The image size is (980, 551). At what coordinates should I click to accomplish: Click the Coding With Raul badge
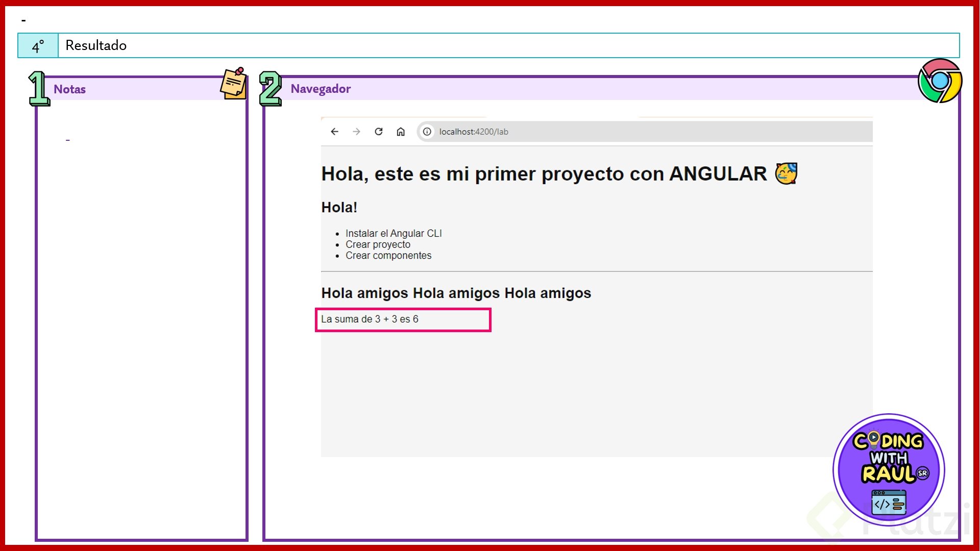point(889,470)
